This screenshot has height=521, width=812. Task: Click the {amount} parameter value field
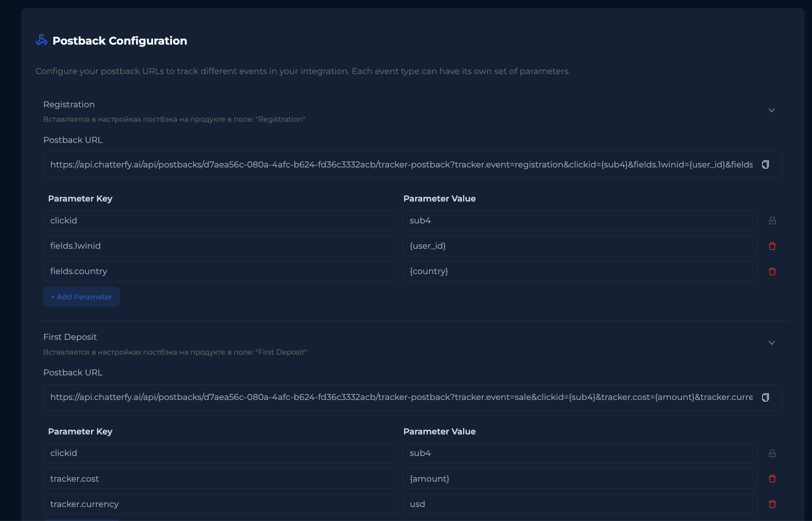[x=579, y=479]
